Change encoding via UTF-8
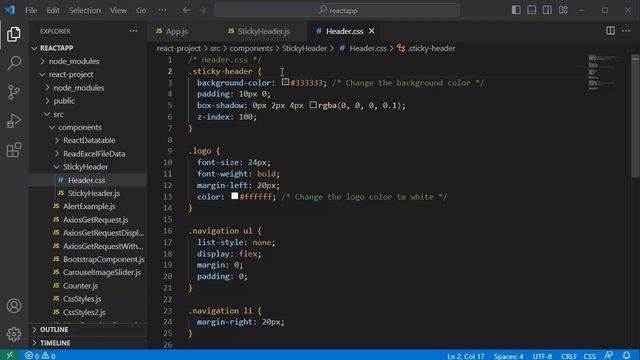This screenshot has height=360, width=640. (542, 356)
